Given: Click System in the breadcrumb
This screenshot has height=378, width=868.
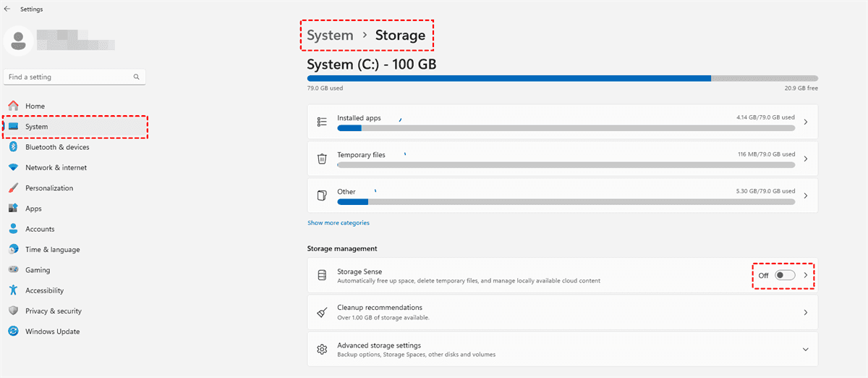Looking at the screenshot, I should [x=330, y=35].
